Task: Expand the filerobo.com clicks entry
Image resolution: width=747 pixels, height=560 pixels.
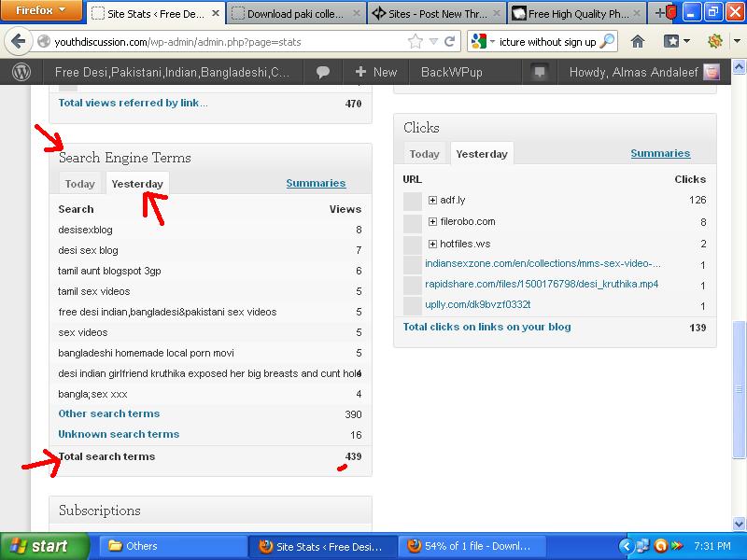Action: (432, 222)
